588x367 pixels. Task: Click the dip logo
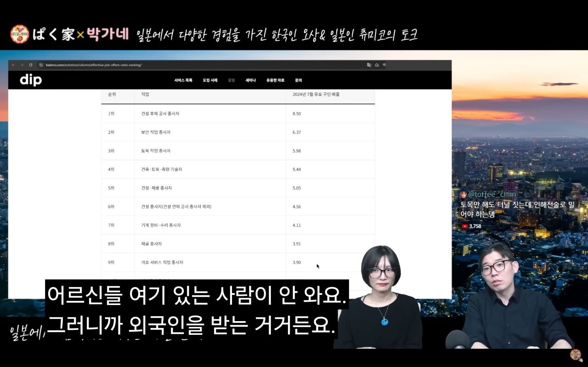(31, 80)
